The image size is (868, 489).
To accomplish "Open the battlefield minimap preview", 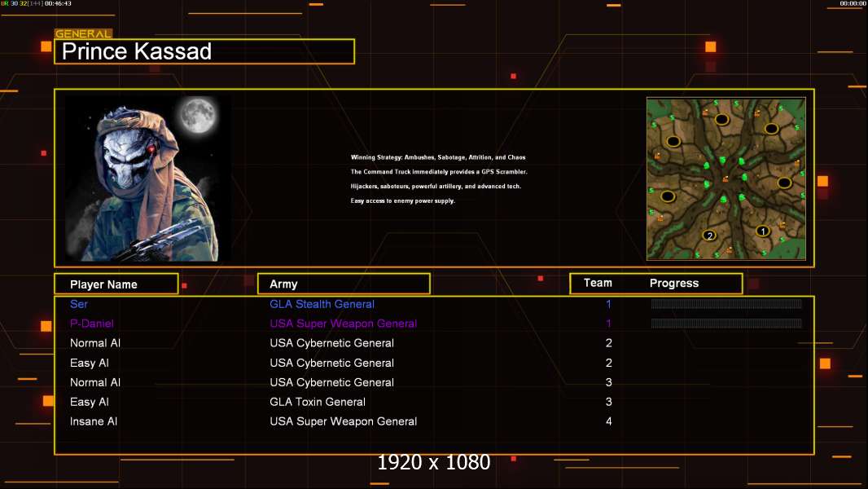I will (726, 178).
